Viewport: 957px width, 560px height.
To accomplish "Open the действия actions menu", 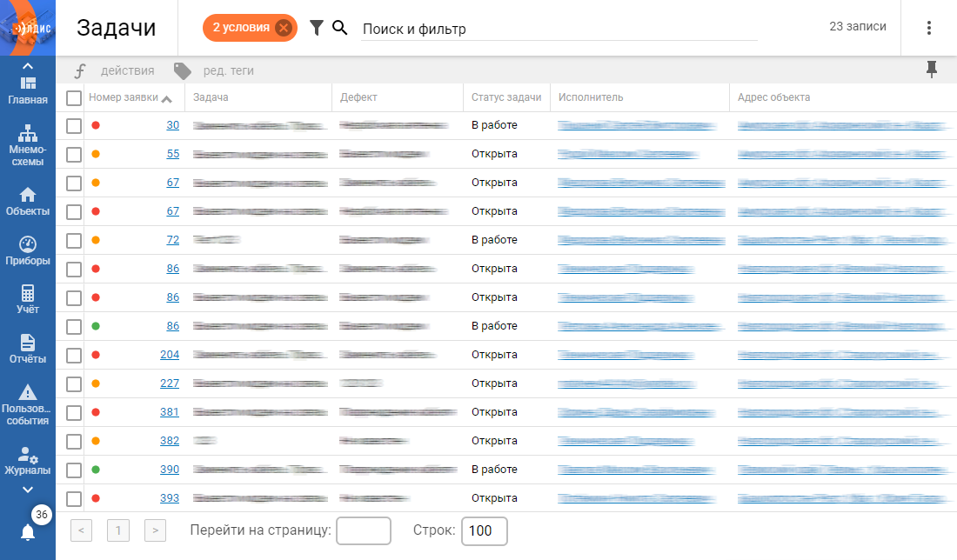I will [128, 70].
